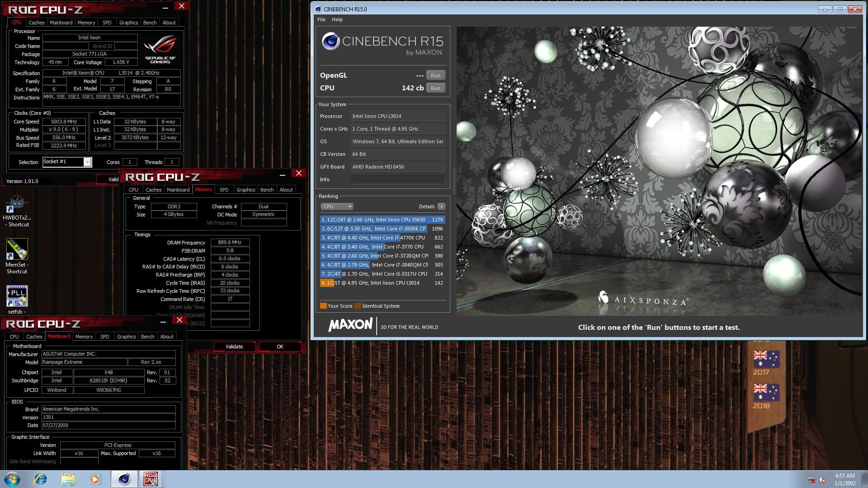Viewport: 868px width, 488px height.
Task: Switch to Caches tab in top CPU-Z window
Action: (36, 23)
